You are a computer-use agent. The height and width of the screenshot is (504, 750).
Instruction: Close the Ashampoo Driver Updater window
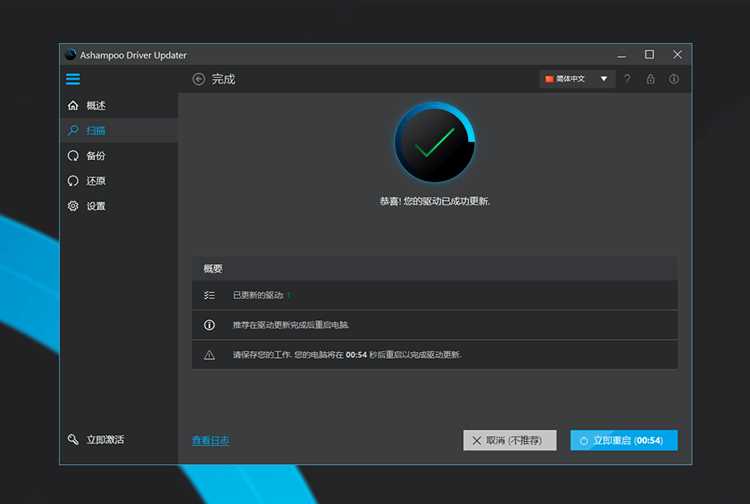[x=677, y=55]
